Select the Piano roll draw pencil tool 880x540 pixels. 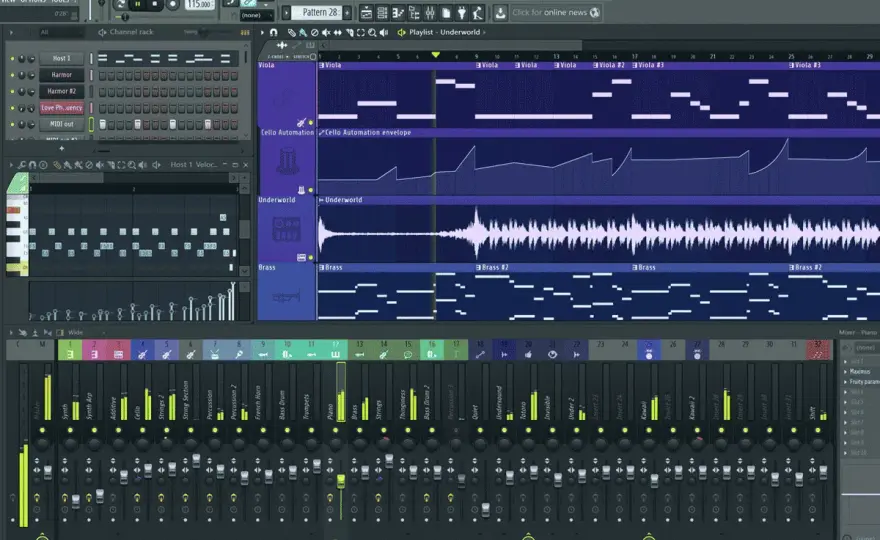(57, 165)
